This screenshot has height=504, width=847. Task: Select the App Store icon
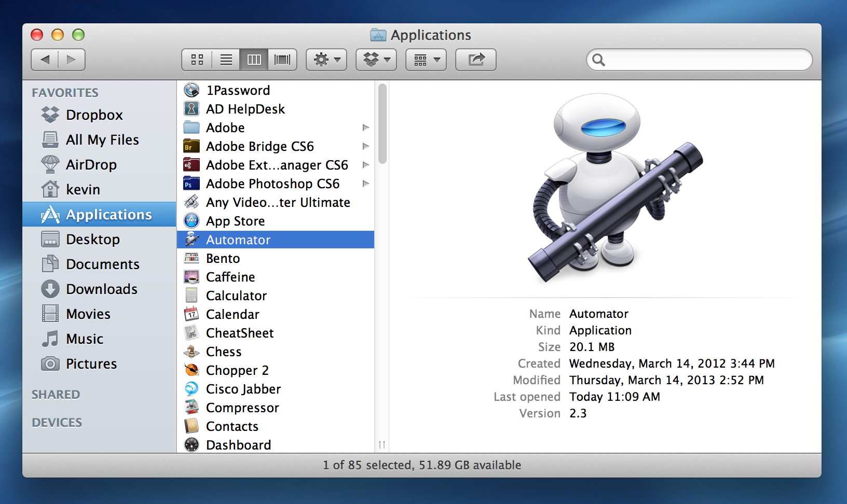click(x=192, y=221)
